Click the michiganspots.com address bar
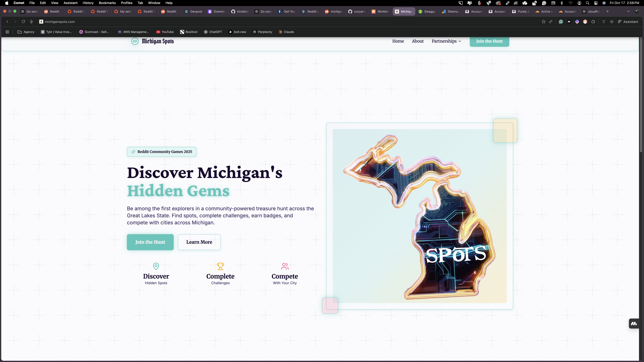The width and height of the screenshot is (644, 362). (59, 22)
